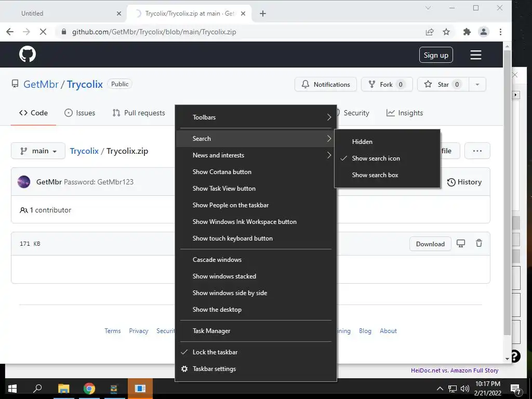Expand the Search submenu

[x=256, y=139]
